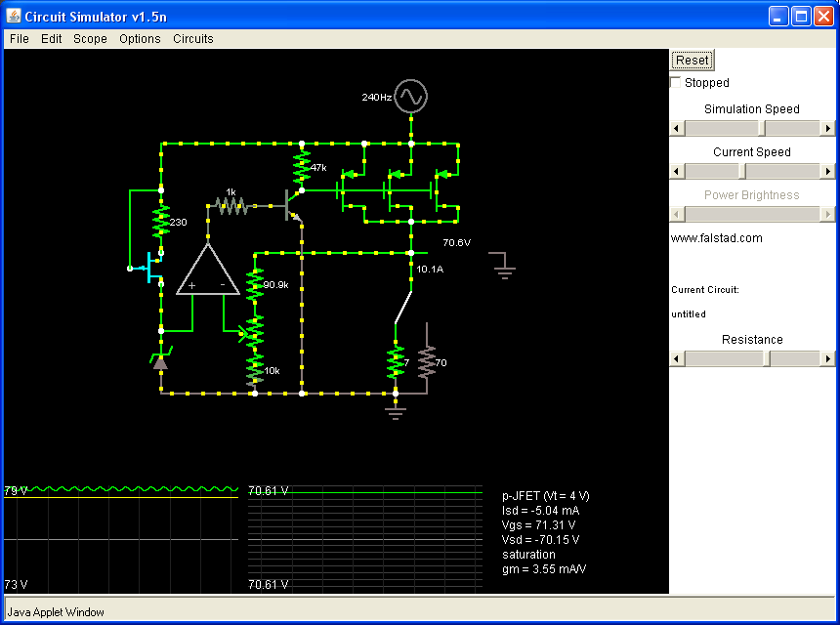This screenshot has height=625, width=840.
Task: Click the 10.1A current reading
Action: pos(430,269)
